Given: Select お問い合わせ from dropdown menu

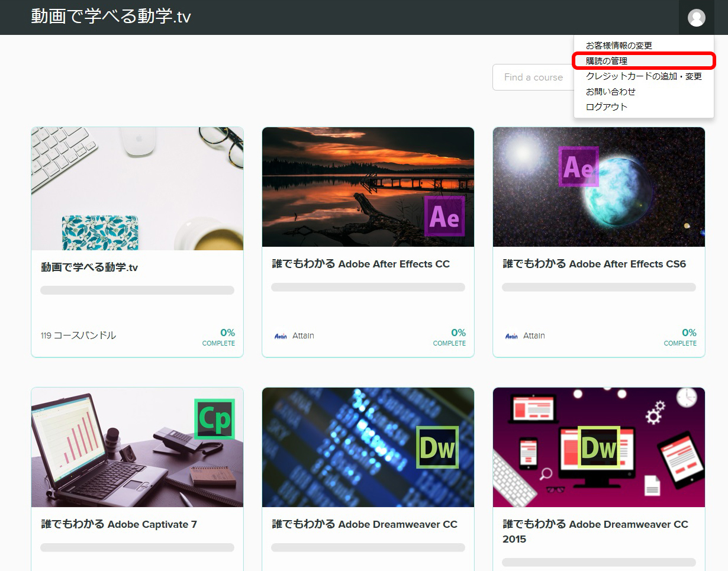Looking at the screenshot, I should click(610, 92).
